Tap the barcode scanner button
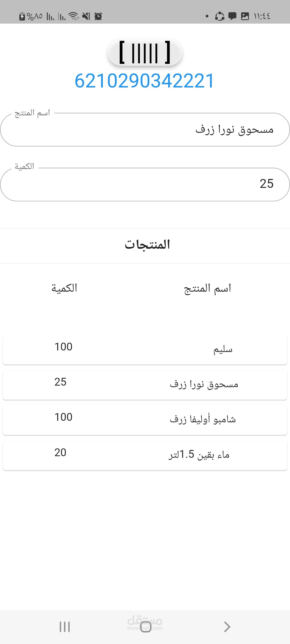The width and height of the screenshot is (290, 644). (145, 52)
